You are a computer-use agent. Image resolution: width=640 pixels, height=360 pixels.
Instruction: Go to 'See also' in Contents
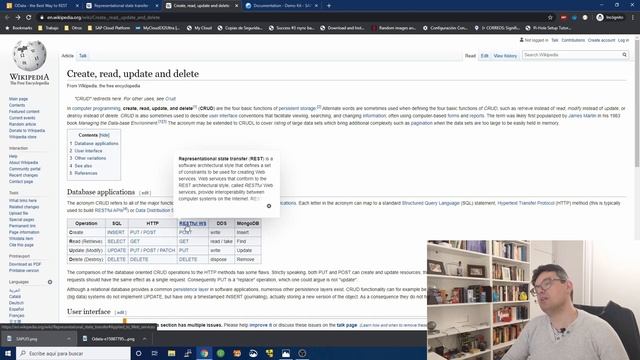click(x=83, y=166)
